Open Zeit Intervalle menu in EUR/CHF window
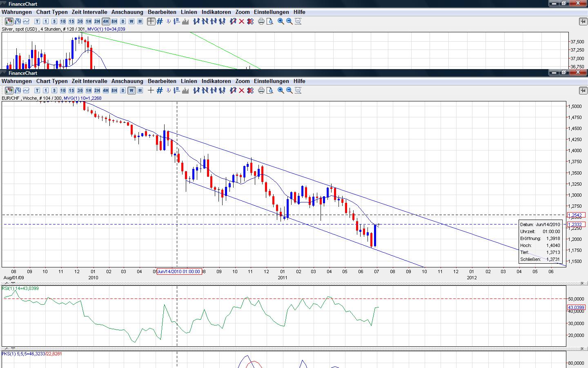This screenshot has width=588, height=368. 89,81
